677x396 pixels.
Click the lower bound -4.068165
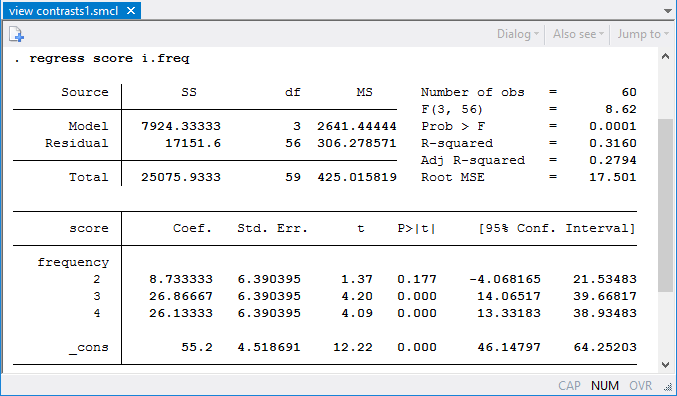coord(505,279)
